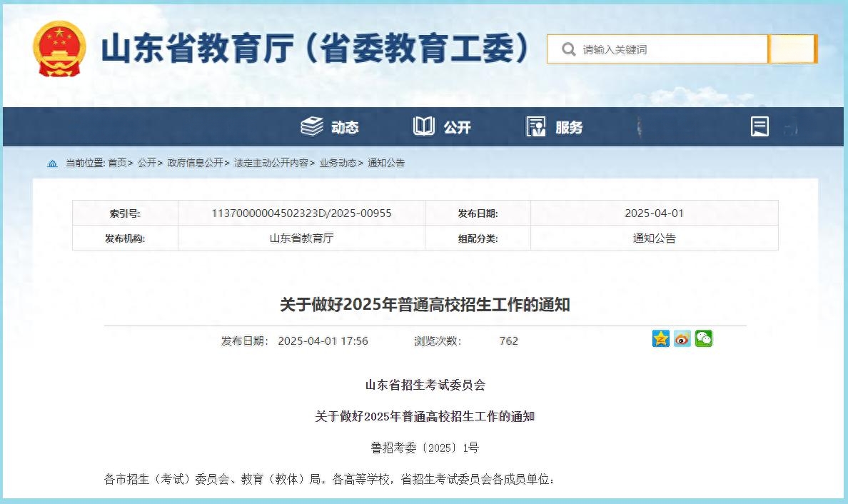The width and height of the screenshot is (848, 504).
Task: Share via WeChat icon
Action: [704, 338]
